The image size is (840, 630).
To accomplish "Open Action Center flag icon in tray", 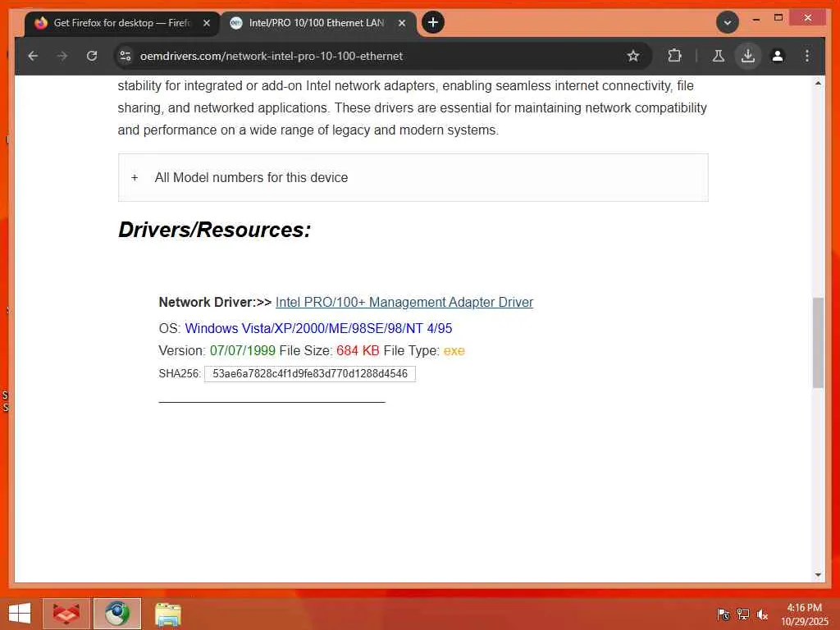I will 723,614.
